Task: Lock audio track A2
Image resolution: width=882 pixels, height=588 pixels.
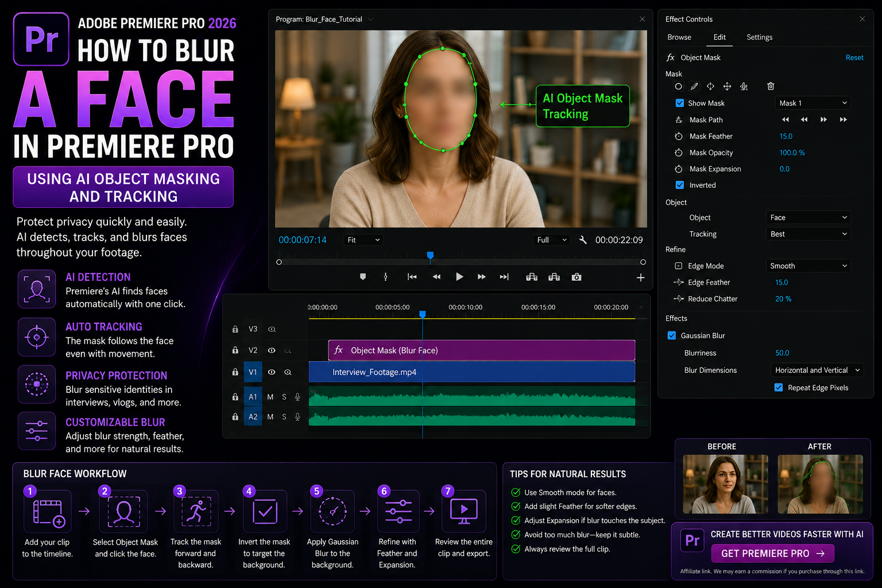Action: tap(235, 417)
